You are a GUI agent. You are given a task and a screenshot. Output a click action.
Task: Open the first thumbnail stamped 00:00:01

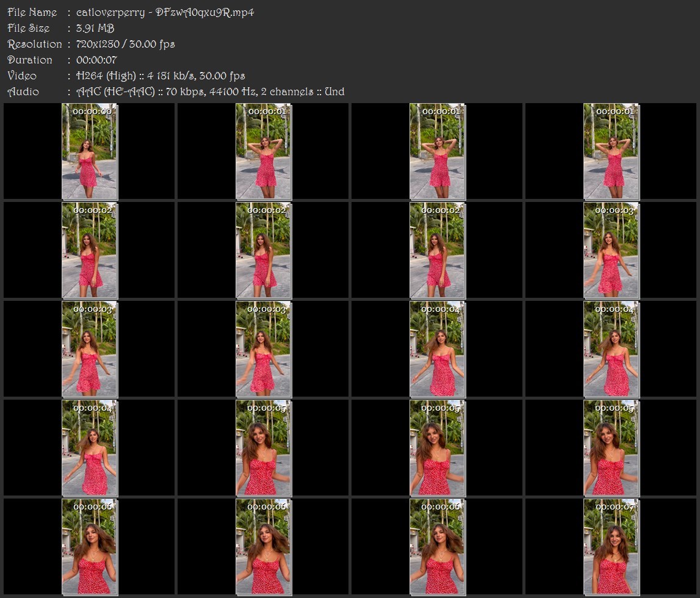[264, 151]
